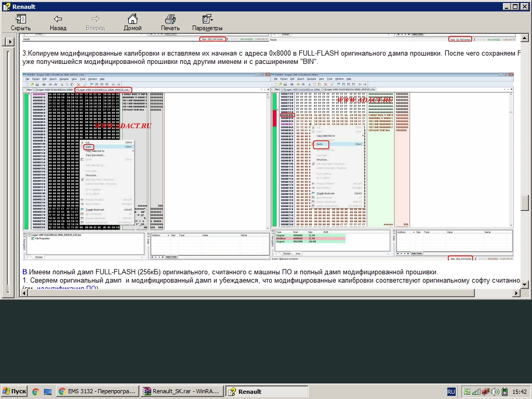Hide the navigation pane with Скрыть
532x399 pixels.
click(x=21, y=23)
